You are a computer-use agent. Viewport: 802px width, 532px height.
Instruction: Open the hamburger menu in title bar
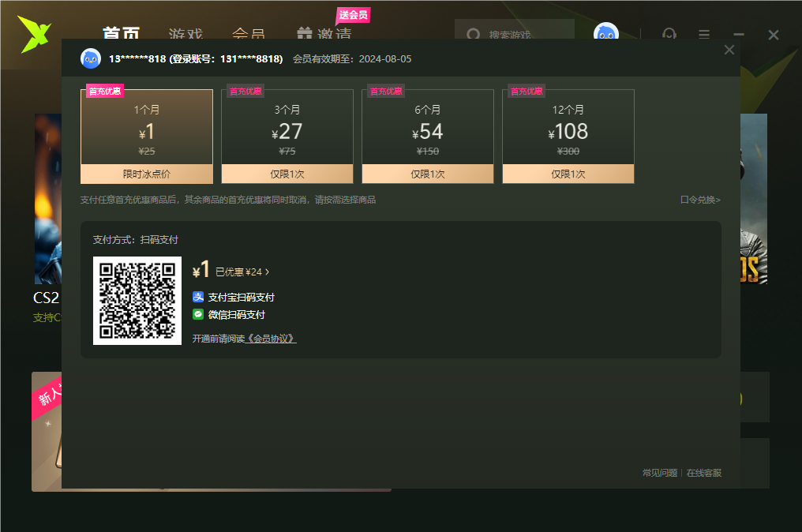(704, 34)
